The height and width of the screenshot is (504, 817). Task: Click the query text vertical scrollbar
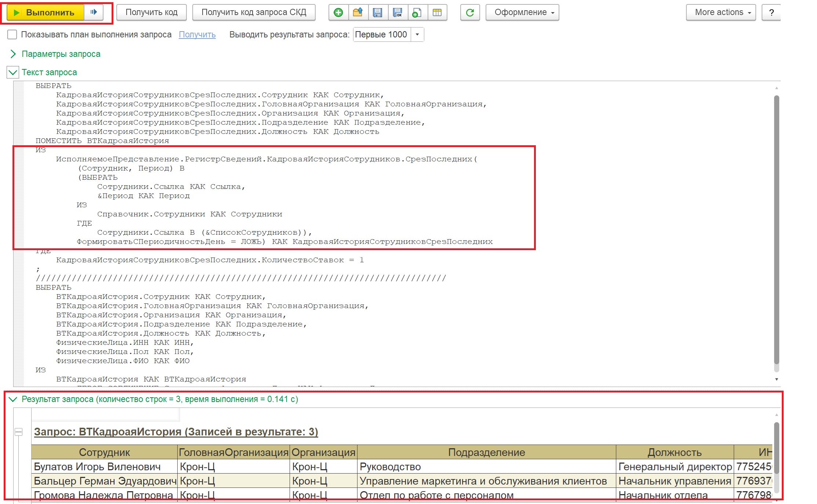(x=776, y=229)
